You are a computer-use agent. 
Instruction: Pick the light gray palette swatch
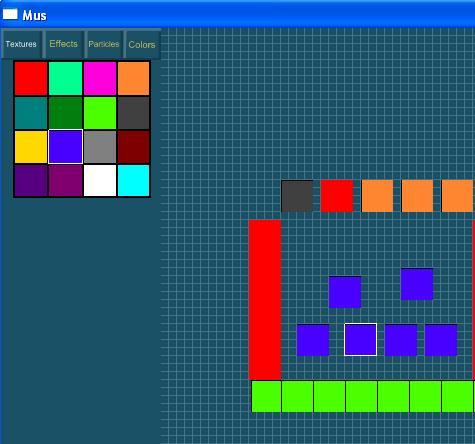100,147
